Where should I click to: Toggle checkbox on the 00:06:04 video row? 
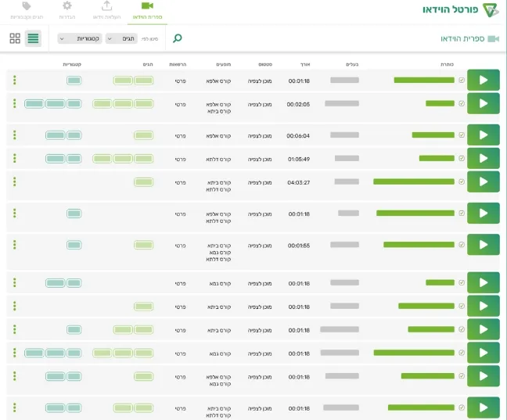click(x=461, y=135)
